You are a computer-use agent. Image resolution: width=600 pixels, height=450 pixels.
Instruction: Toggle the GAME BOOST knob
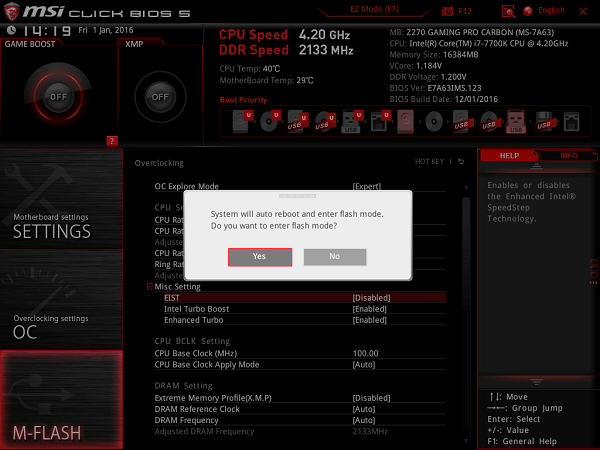[58, 97]
